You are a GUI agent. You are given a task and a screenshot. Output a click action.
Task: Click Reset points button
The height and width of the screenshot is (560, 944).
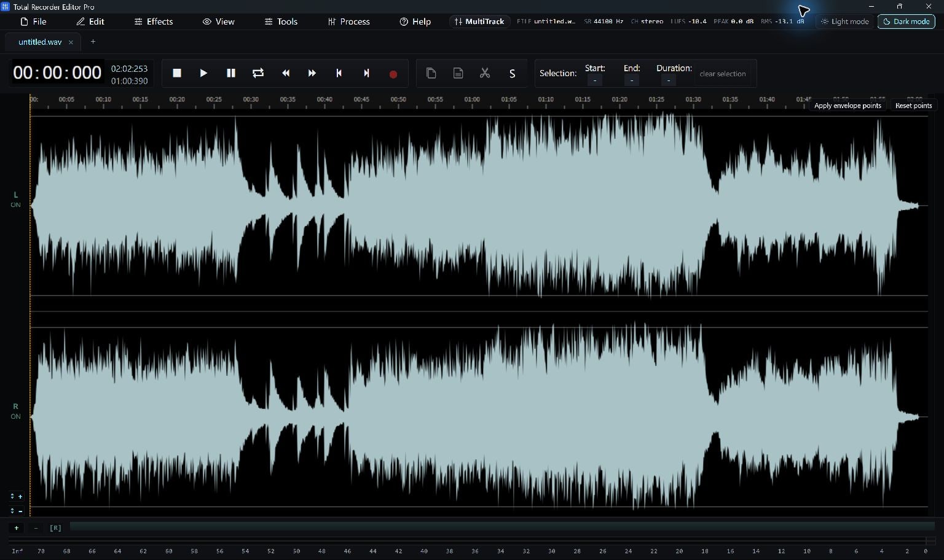[913, 106]
